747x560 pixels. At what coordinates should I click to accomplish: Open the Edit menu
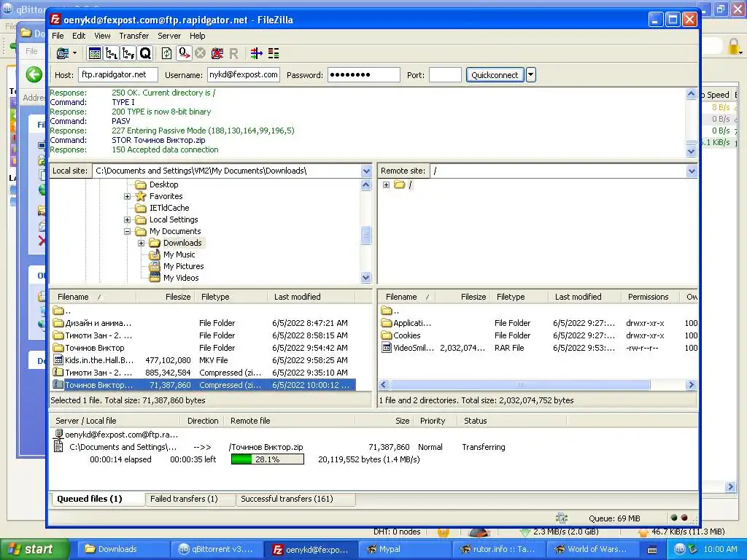(x=79, y=36)
